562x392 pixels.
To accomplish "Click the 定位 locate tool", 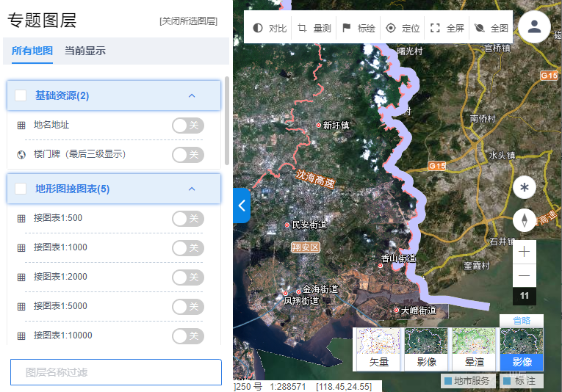I will tap(391, 29).
